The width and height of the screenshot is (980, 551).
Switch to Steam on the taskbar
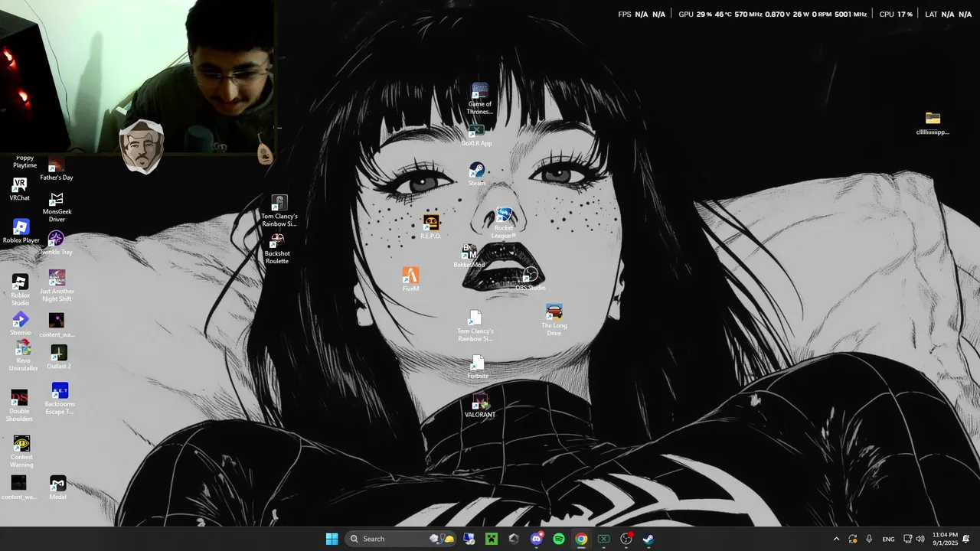point(648,539)
